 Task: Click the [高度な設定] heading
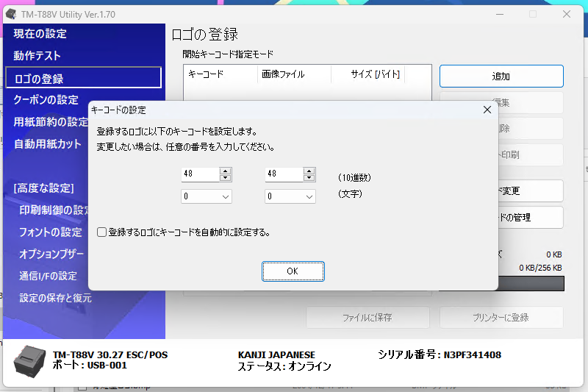pos(44,188)
